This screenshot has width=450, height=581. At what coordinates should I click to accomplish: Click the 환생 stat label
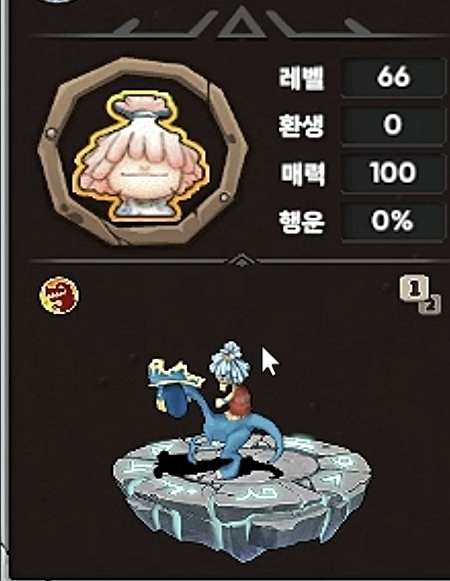point(301,126)
